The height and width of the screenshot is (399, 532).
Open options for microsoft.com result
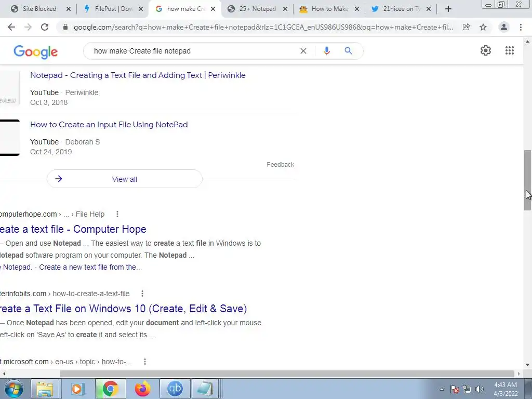click(x=145, y=362)
